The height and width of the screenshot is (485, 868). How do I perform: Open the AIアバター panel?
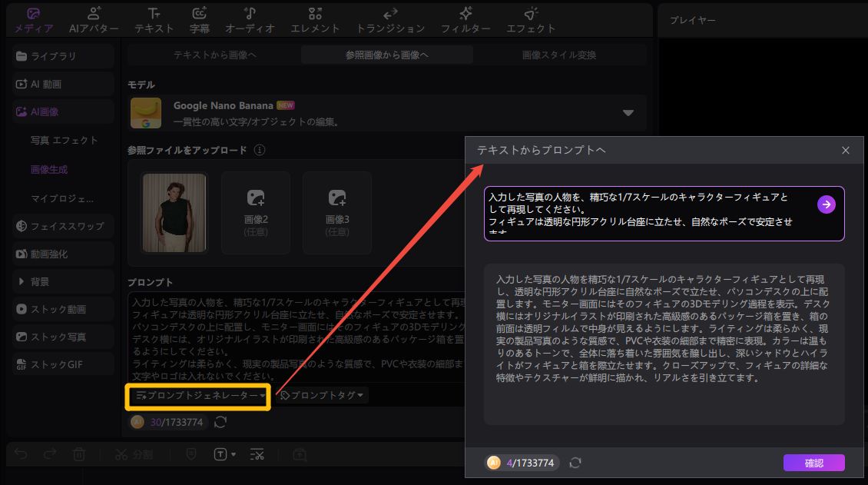[x=93, y=20]
